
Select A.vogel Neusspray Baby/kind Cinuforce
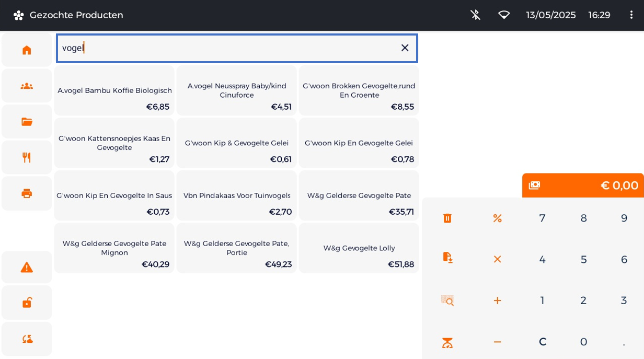[237, 90]
